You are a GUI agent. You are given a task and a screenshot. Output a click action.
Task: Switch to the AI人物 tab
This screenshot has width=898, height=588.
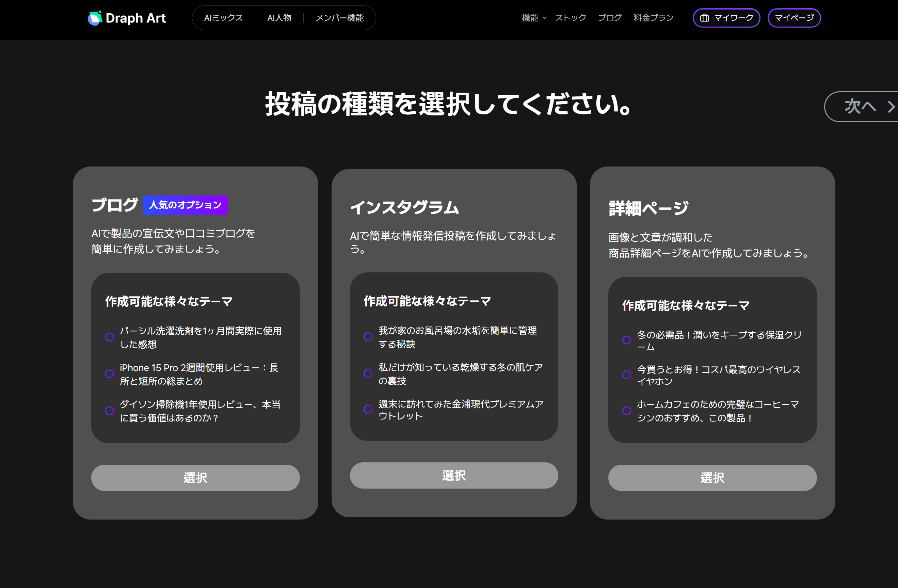pos(279,17)
